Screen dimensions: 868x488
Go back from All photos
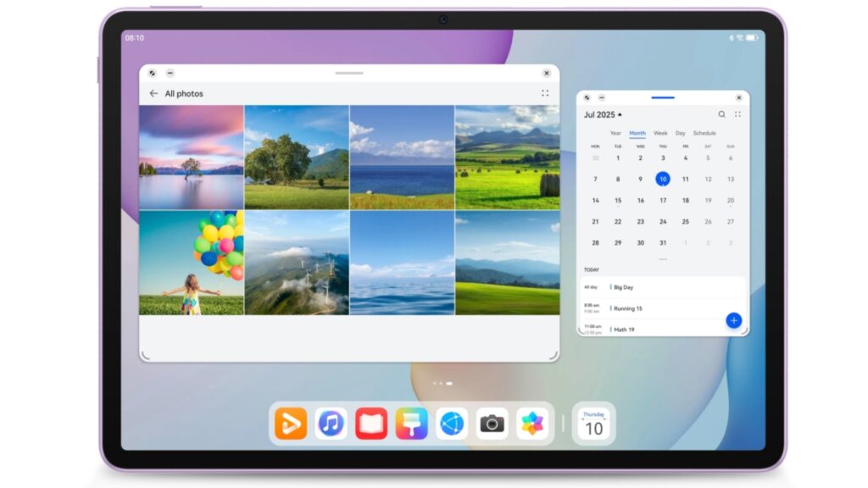(x=153, y=93)
